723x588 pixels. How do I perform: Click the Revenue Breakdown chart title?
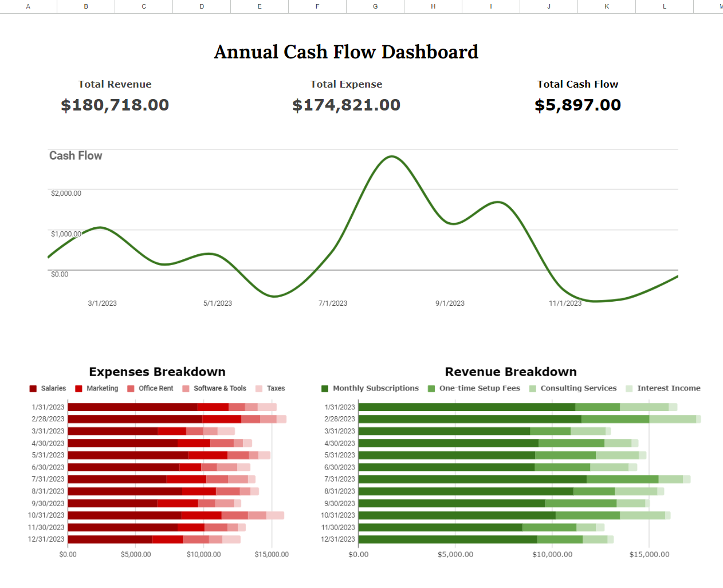(x=510, y=372)
